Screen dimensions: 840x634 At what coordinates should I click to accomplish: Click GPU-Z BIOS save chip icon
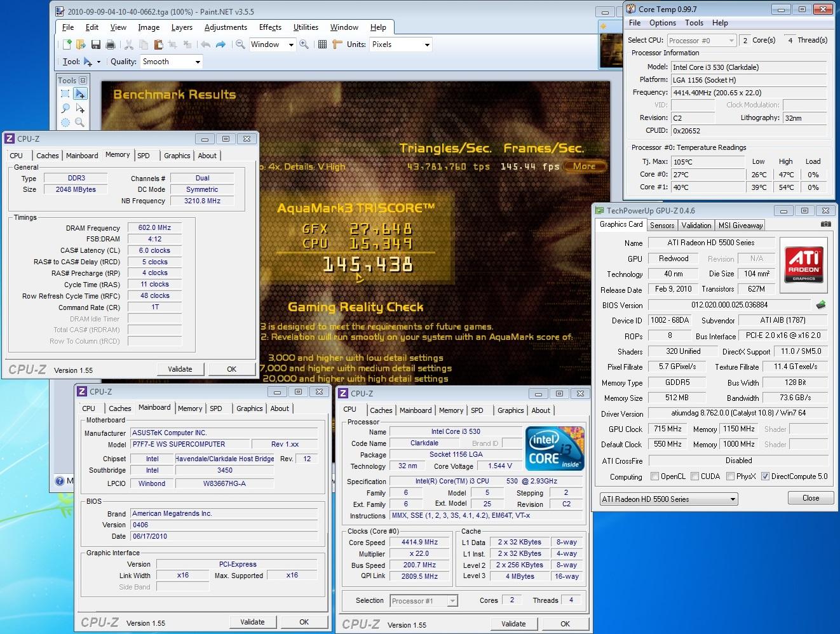pyautogui.click(x=821, y=305)
